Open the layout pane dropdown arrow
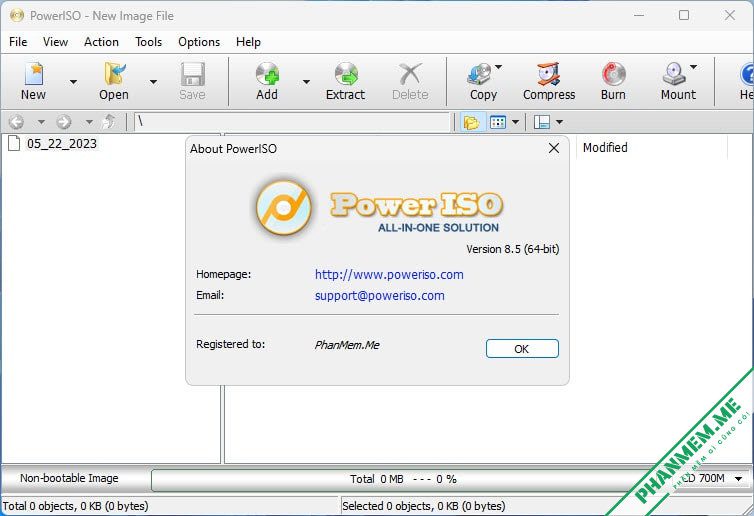754x516 pixels. [559, 122]
